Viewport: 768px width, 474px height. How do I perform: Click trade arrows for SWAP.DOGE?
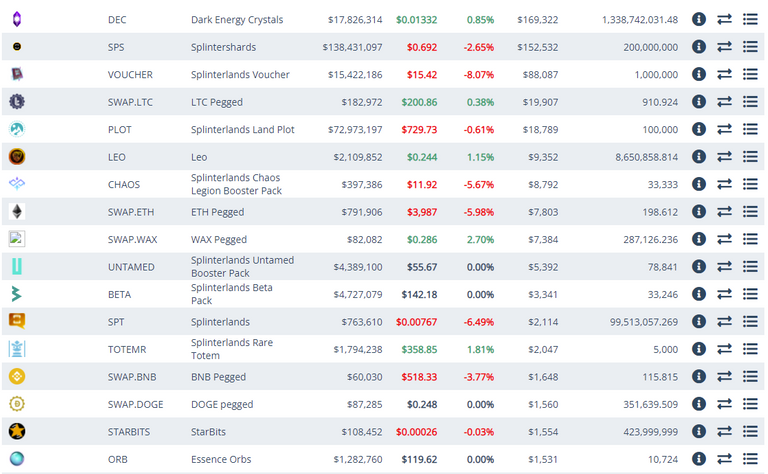click(x=724, y=404)
